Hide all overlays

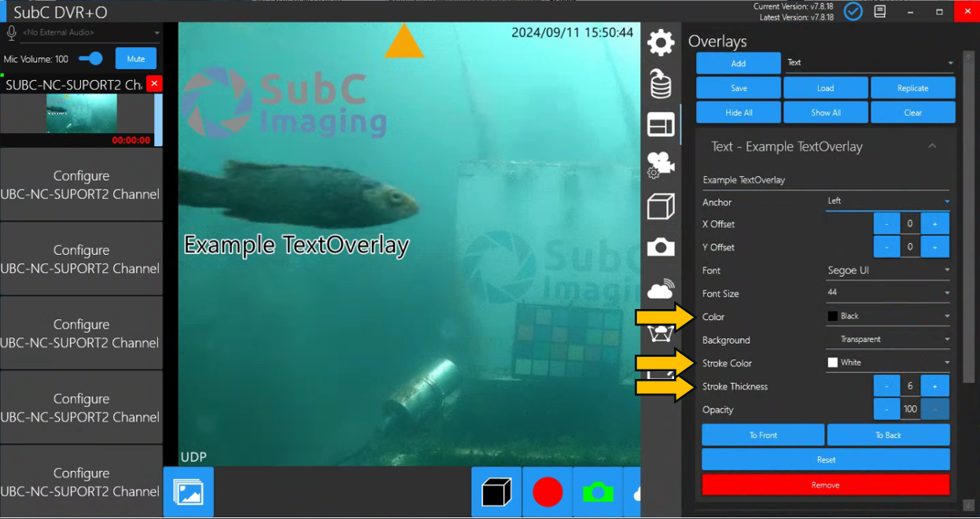(739, 112)
